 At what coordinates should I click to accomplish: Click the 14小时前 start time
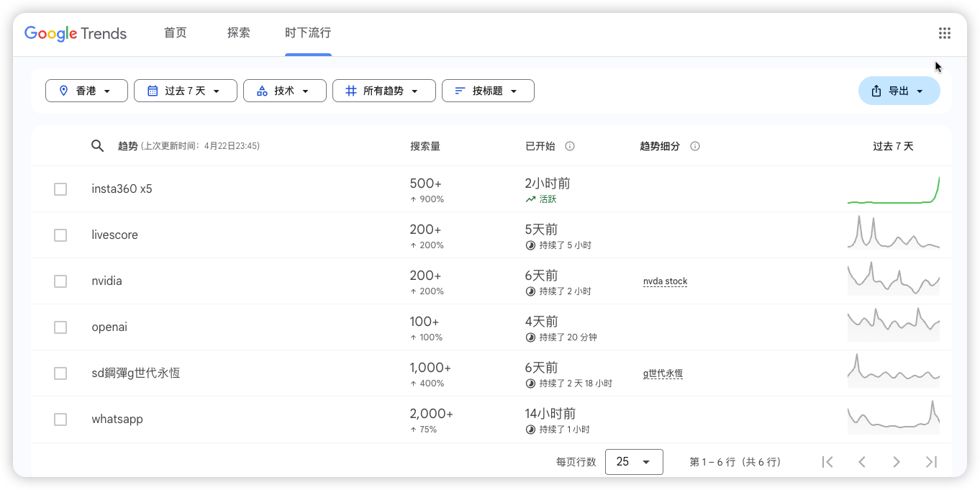[x=550, y=414]
